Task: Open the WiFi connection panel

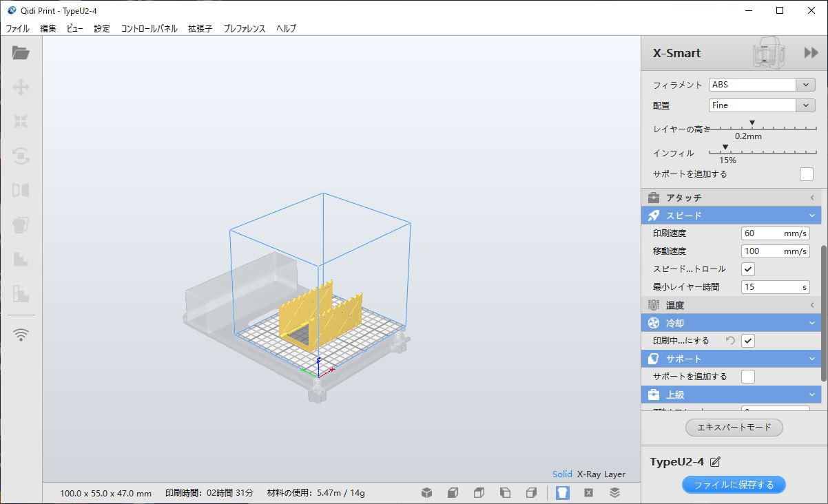Action: click(x=21, y=335)
